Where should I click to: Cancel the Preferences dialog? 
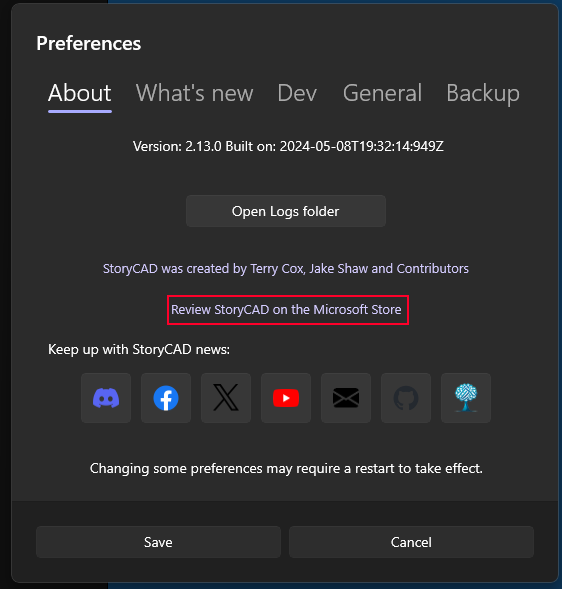coord(411,542)
